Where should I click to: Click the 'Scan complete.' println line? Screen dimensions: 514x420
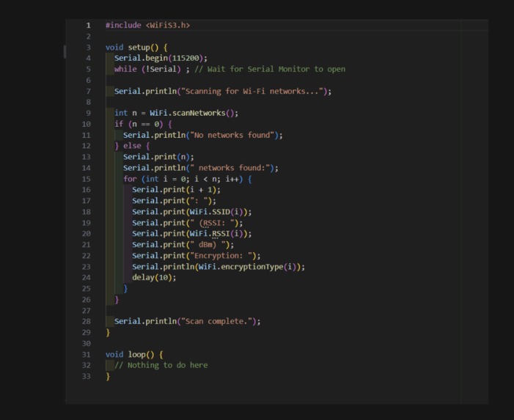(x=188, y=321)
